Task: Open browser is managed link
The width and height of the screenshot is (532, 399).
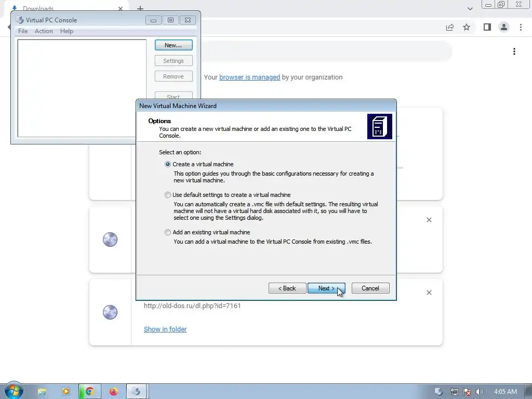Action: click(249, 77)
